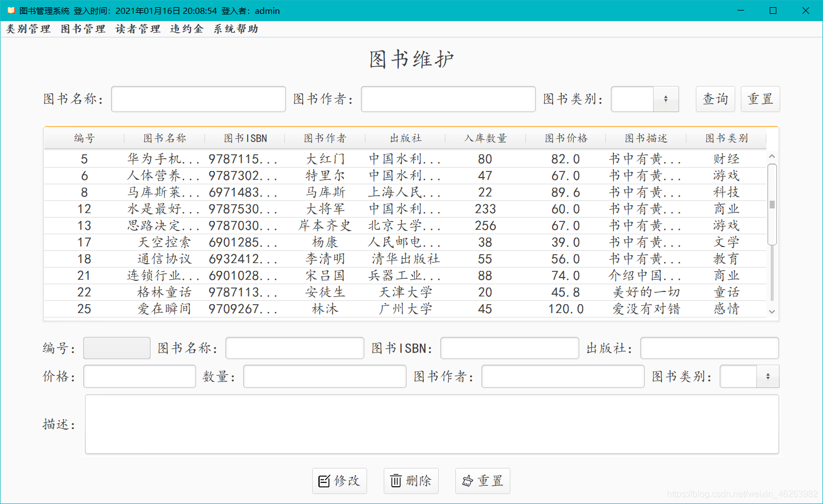The width and height of the screenshot is (823, 504).
Task: Click category cell 财经
Action: tap(726, 159)
